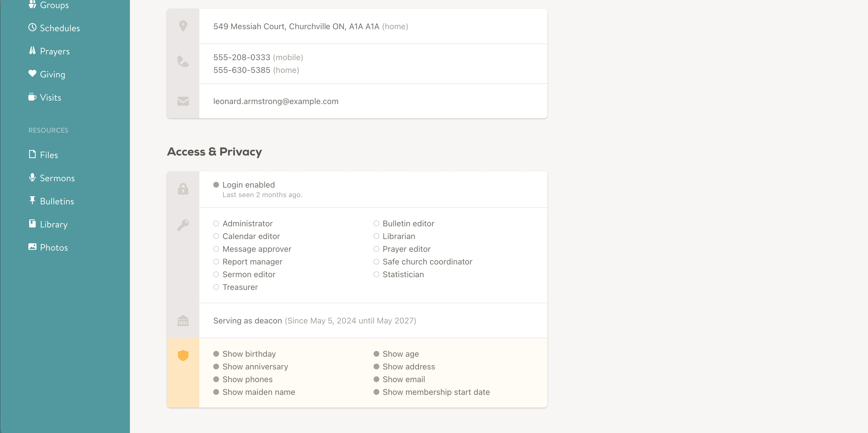868x433 pixels.
Task: Click the address map pin icon
Action: tap(183, 26)
